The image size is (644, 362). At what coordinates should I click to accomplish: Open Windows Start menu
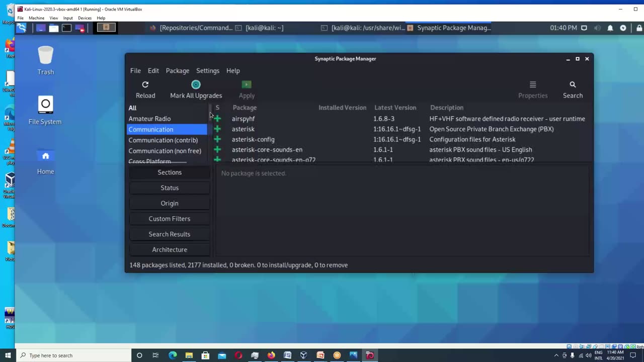(8, 355)
